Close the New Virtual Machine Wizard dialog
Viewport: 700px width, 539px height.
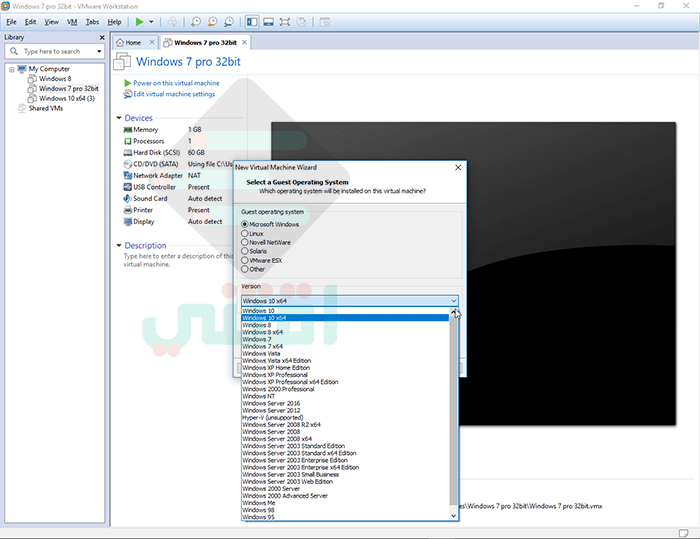coord(458,167)
